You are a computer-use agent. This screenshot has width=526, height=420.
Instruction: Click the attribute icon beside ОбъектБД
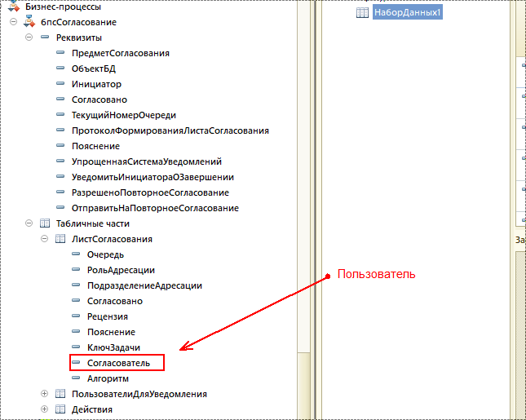[x=60, y=68]
